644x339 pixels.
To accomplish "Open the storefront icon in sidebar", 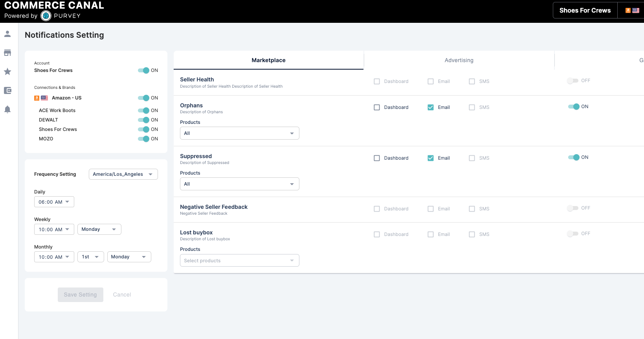I will tap(7, 53).
